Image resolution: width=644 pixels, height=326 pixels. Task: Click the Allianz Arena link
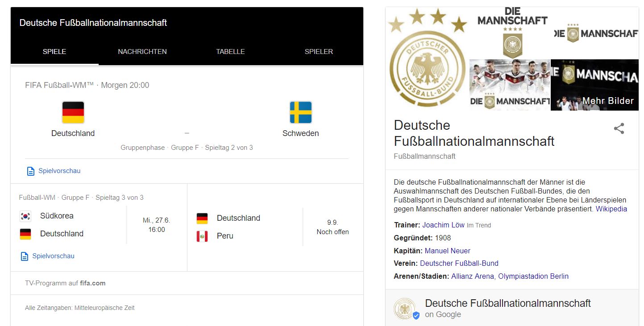[x=472, y=276]
